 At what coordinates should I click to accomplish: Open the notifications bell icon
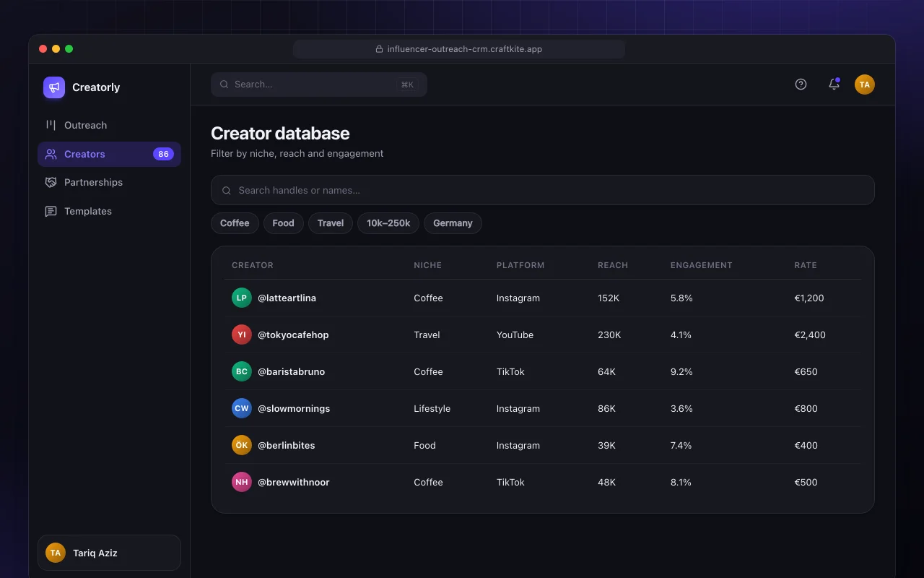pyautogui.click(x=834, y=85)
